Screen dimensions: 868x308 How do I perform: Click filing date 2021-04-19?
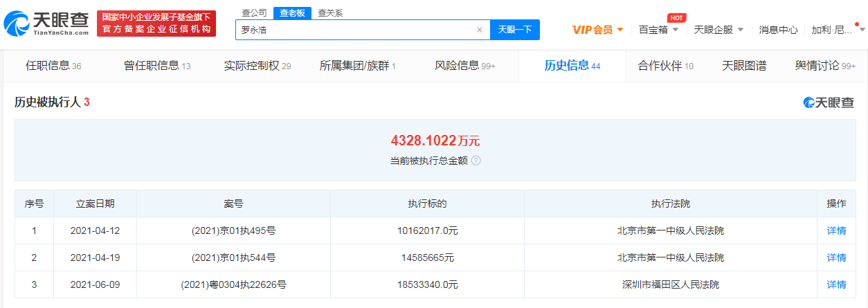[95, 257]
